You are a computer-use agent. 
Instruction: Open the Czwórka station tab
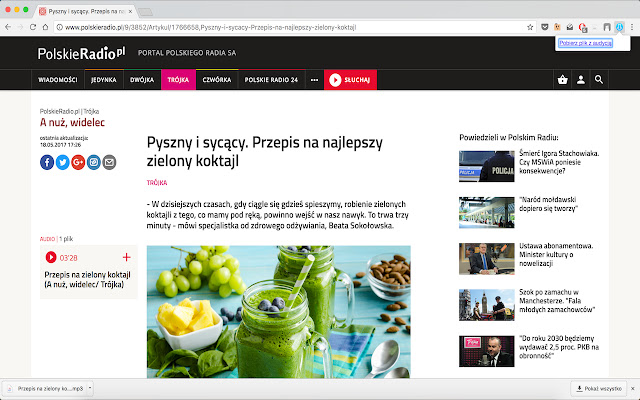click(x=217, y=80)
